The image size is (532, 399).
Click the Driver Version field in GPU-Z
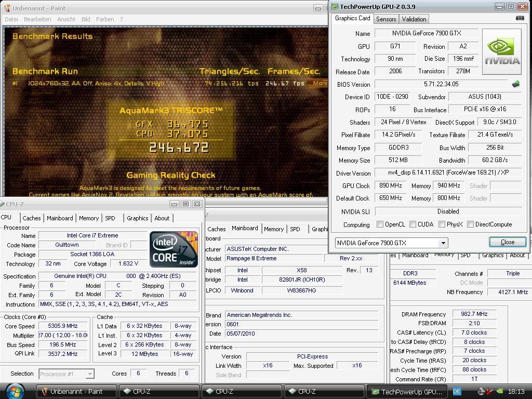[448, 172]
